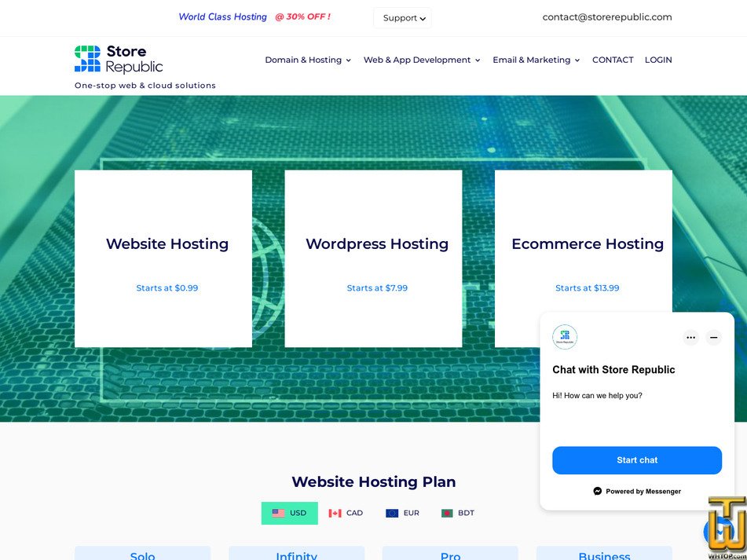The height and width of the screenshot is (560, 747).
Task: Open the Support dropdown
Action: click(x=402, y=18)
